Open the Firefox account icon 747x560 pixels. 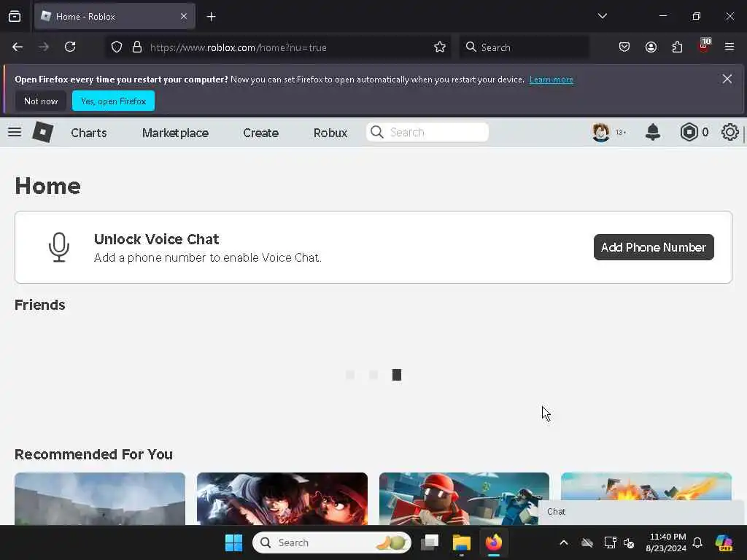pos(651,47)
